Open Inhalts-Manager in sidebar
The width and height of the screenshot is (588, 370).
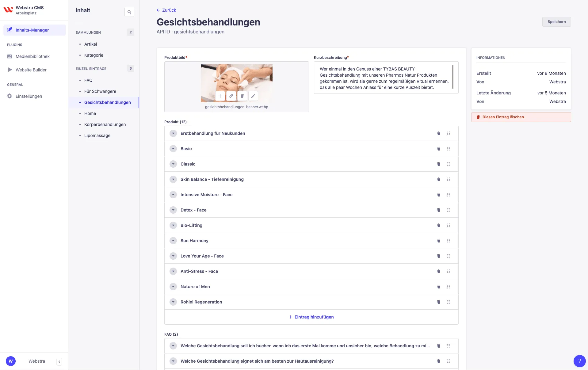(x=34, y=30)
